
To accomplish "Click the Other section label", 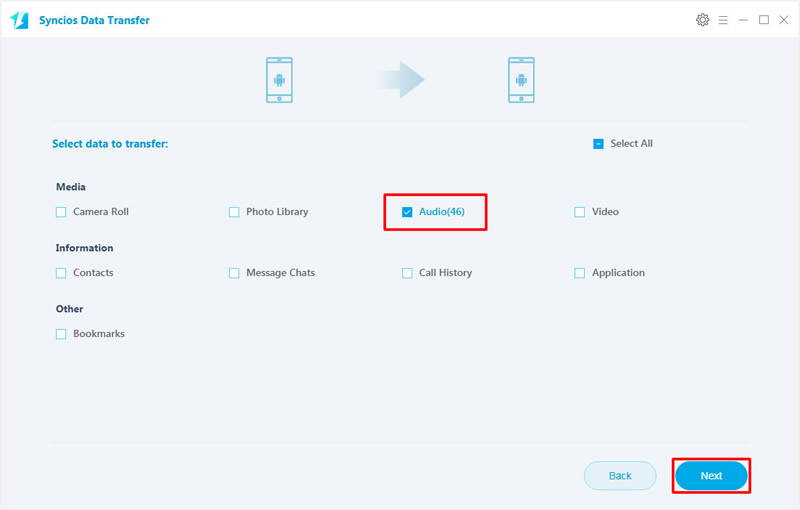I will [69, 309].
